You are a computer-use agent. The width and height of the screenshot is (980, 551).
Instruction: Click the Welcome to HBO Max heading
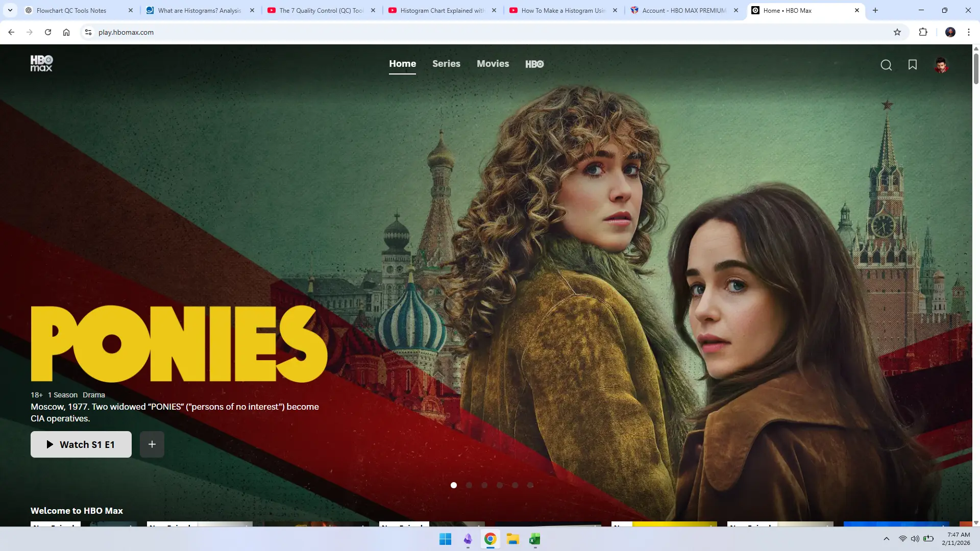(77, 511)
